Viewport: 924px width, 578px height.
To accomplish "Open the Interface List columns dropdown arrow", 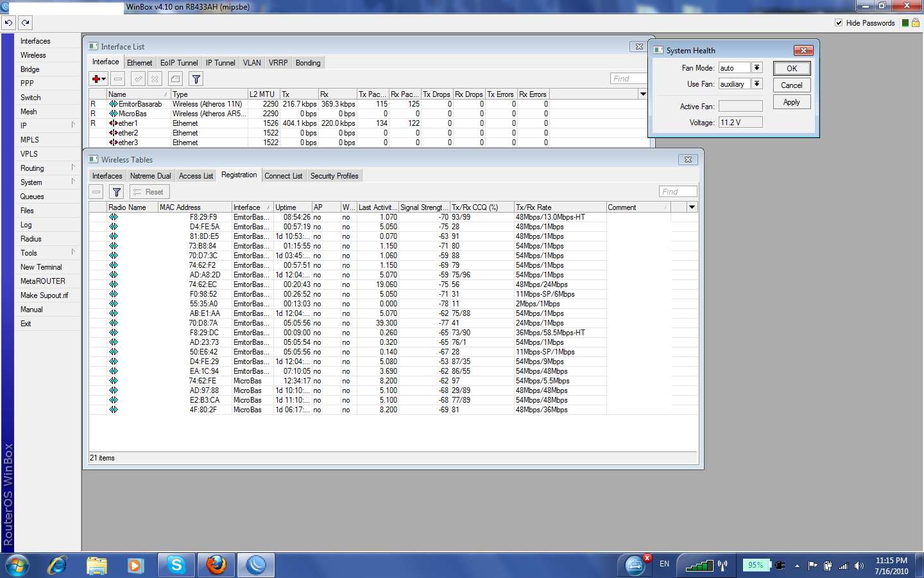I will coord(643,94).
